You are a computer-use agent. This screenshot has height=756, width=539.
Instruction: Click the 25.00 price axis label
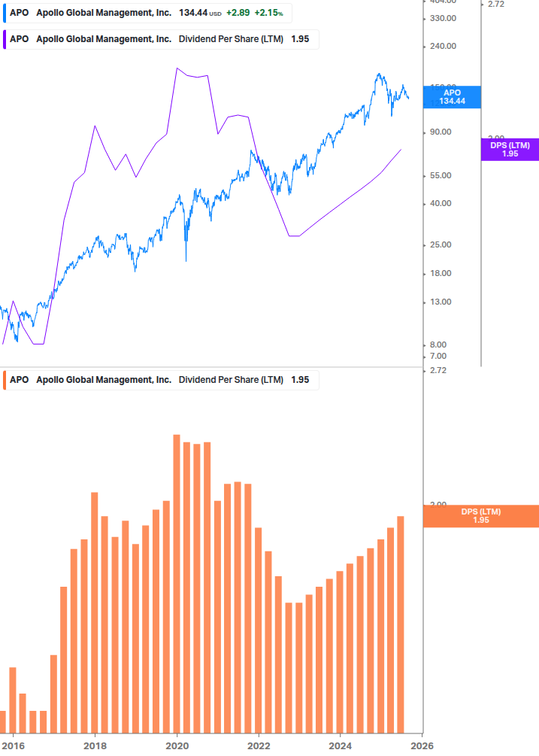click(441, 245)
